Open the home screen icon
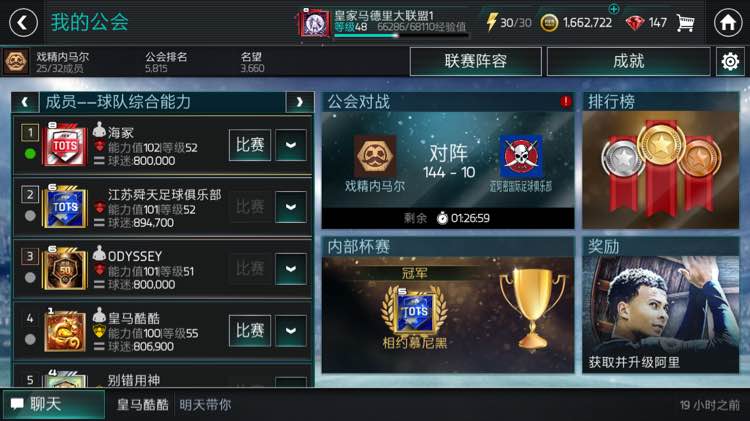The width and height of the screenshot is (750, 421). click(x=728, y=22)
